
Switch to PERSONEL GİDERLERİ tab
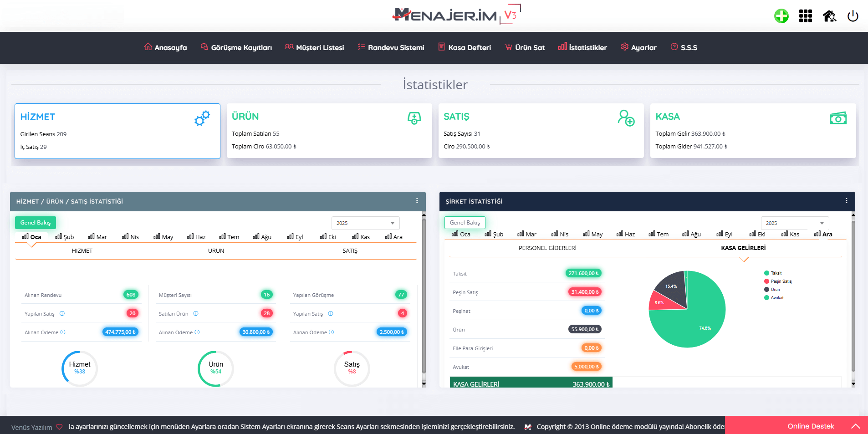tap(547, 248)
